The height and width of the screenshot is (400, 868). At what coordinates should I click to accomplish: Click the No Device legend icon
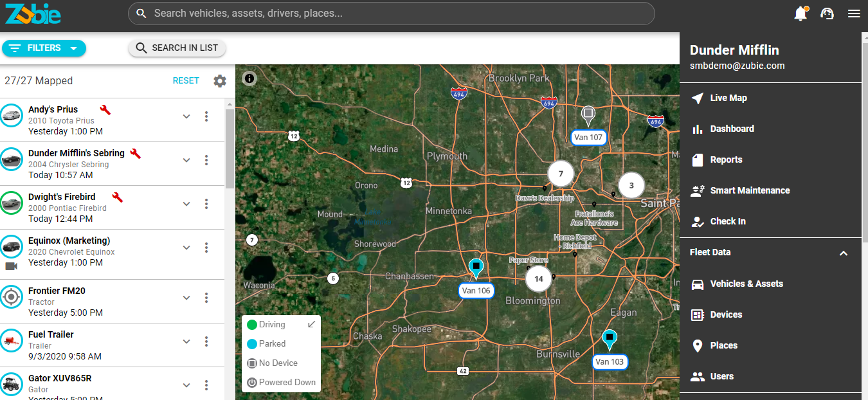252,363
